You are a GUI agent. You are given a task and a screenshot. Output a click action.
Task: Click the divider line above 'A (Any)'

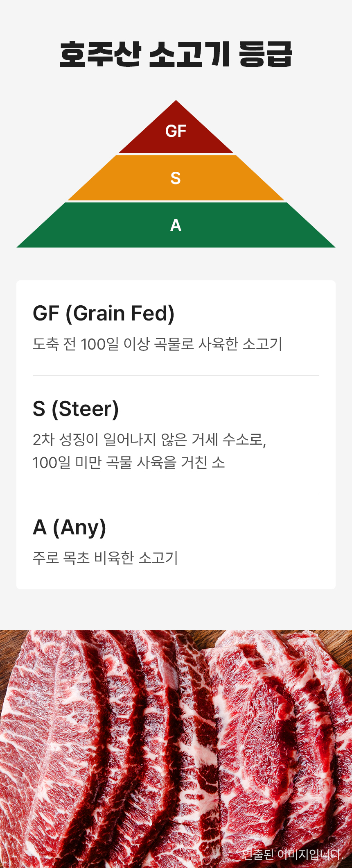(x=176, y=494)
